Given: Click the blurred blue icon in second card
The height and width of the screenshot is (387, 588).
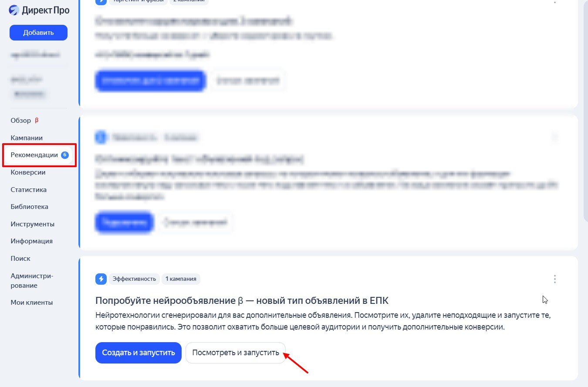Looking at the screenshot, I should click(101, 138).
